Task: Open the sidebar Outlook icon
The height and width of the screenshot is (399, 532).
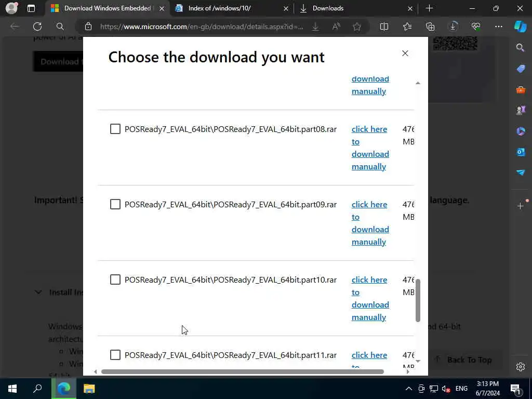Action: pos(521,152)
